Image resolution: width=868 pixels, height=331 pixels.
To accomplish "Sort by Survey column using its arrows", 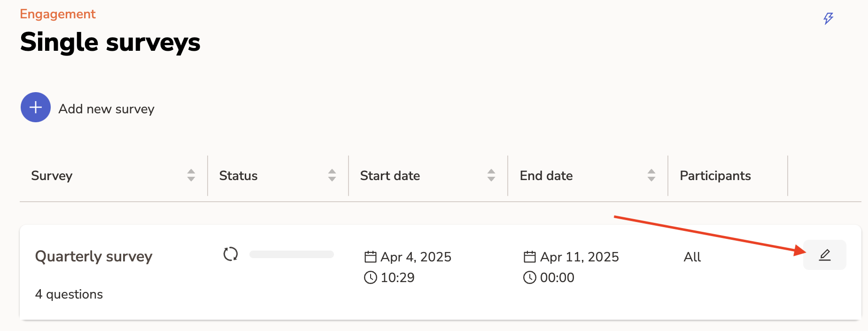I will (x=191, y=175).
